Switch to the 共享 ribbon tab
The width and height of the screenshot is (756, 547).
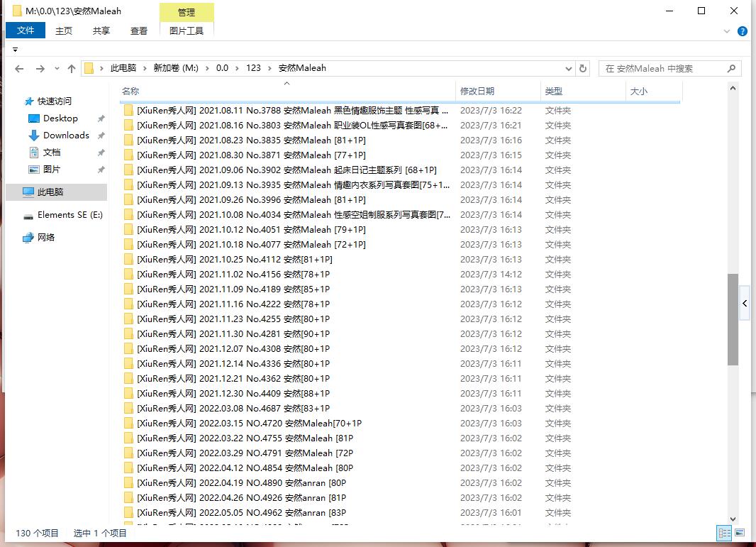101,31
